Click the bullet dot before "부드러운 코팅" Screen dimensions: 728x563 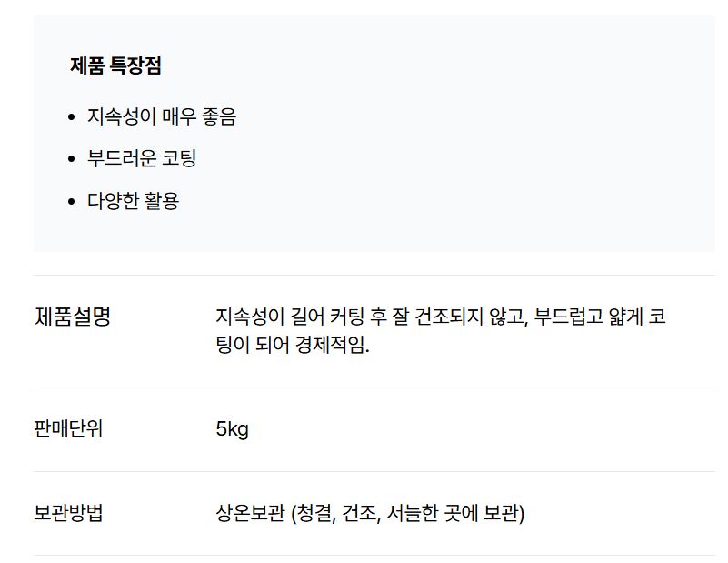72,159
